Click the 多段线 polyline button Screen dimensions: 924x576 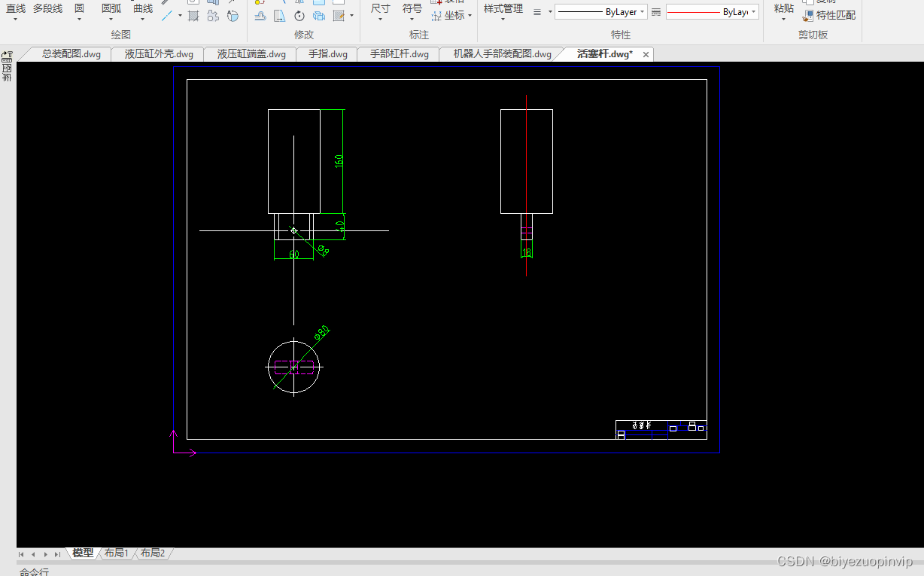(x=47, y=8)
